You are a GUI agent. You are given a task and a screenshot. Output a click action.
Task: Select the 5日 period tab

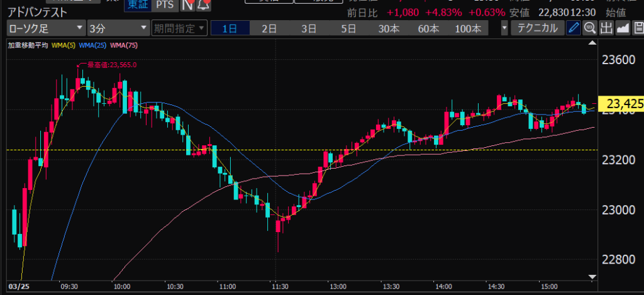click(348, 28)
